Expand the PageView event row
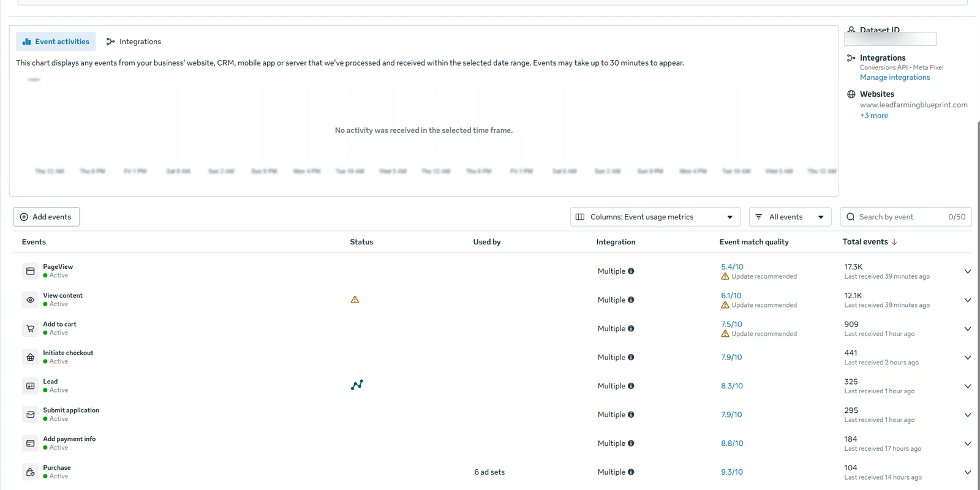 click(x=968, y=271)
